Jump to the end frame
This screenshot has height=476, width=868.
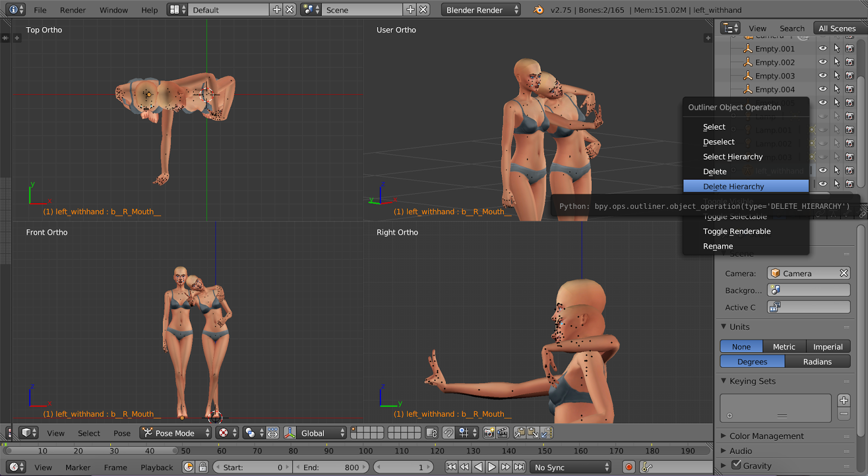click(519, 467)
